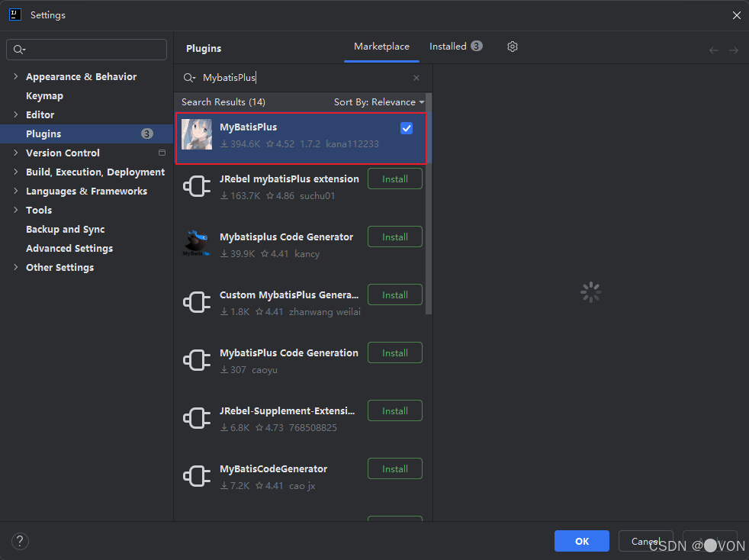Click the MyBatisCodeGenerator plug icon
This screenshot has width=749, height=560.
point(197,476)
